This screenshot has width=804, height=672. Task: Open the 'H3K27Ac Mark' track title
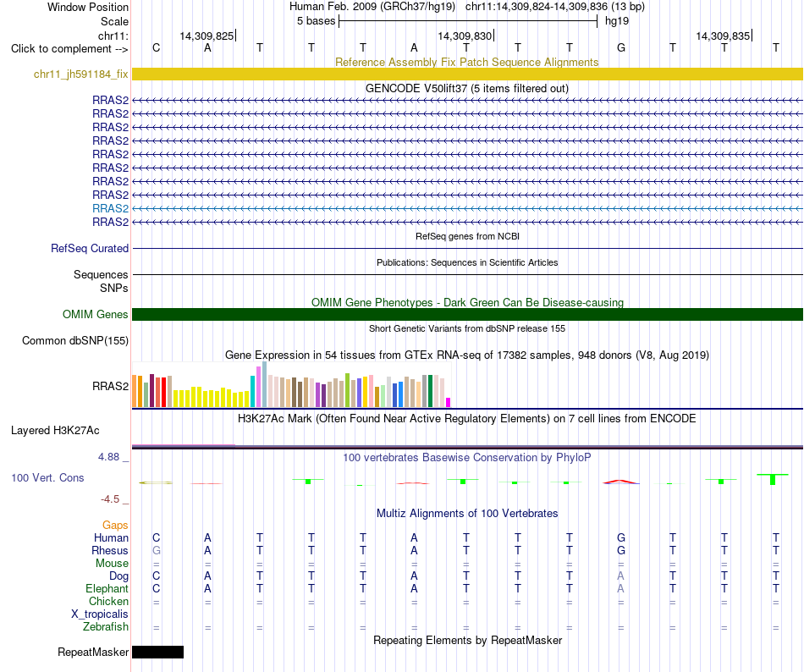(x=467, y=418)
